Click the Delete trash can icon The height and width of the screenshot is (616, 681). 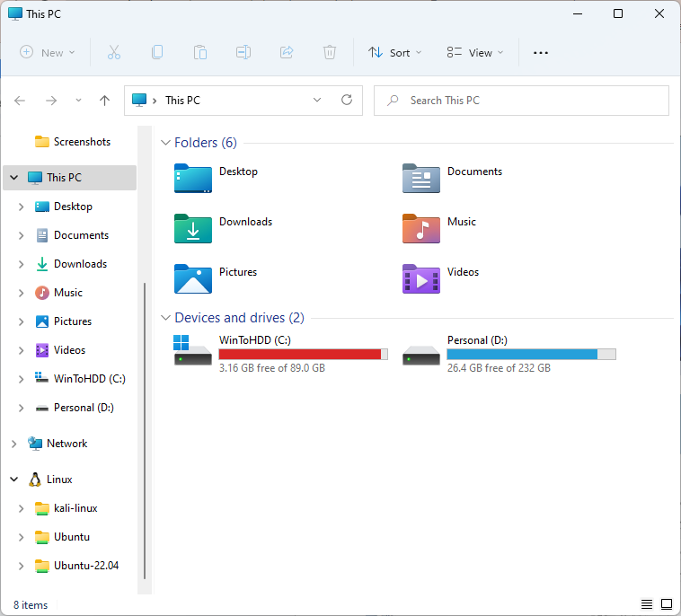[330, 52]
